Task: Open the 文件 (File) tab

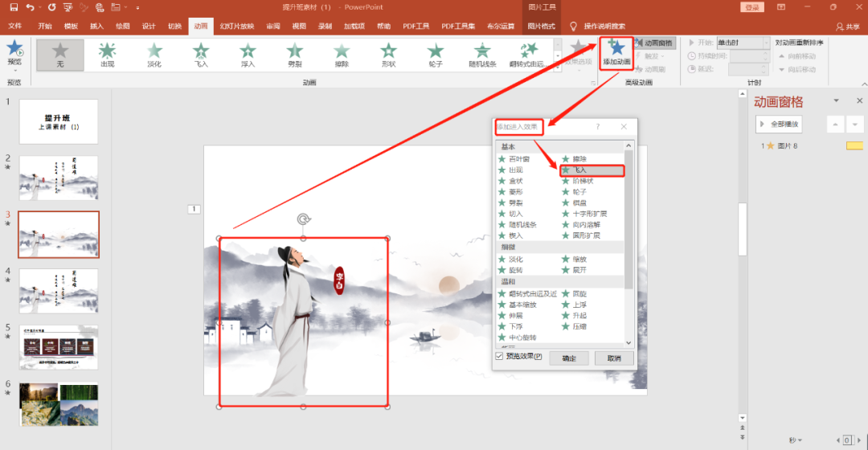Action: point(15,26)
